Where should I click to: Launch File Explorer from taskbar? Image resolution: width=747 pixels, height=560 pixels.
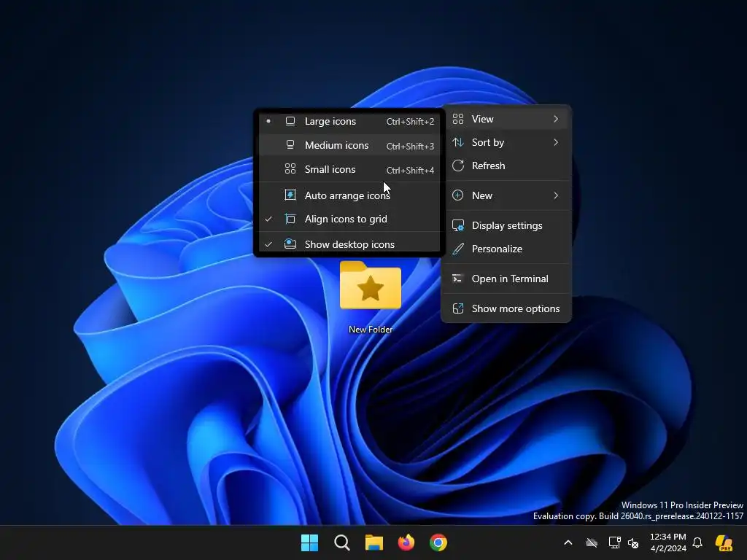(374, 542)
